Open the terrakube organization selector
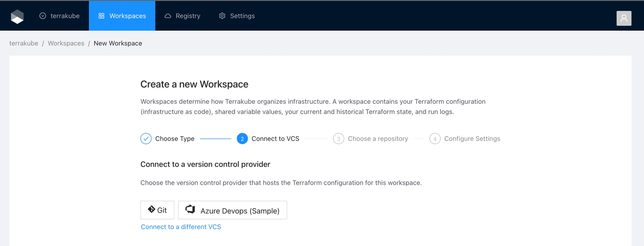This screenshot has width=644, height=246. pos(60,16)
